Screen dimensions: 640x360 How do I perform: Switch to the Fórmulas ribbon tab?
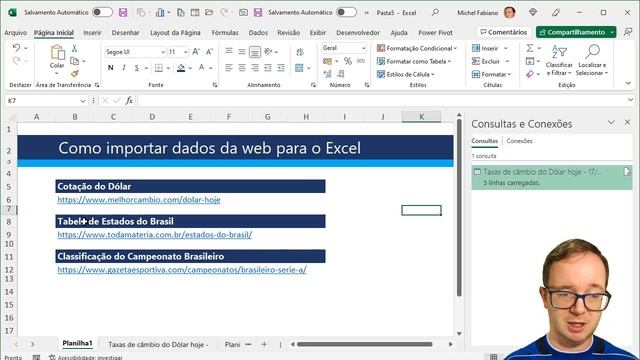tap(225, 32)
